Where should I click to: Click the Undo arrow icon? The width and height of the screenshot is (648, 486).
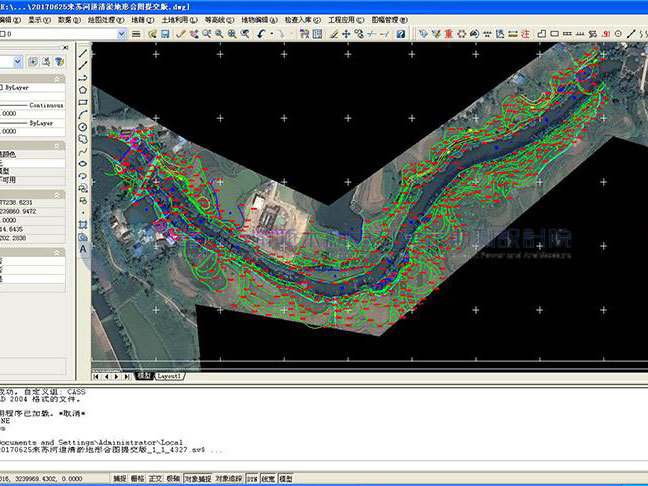(x=261, y=34)
